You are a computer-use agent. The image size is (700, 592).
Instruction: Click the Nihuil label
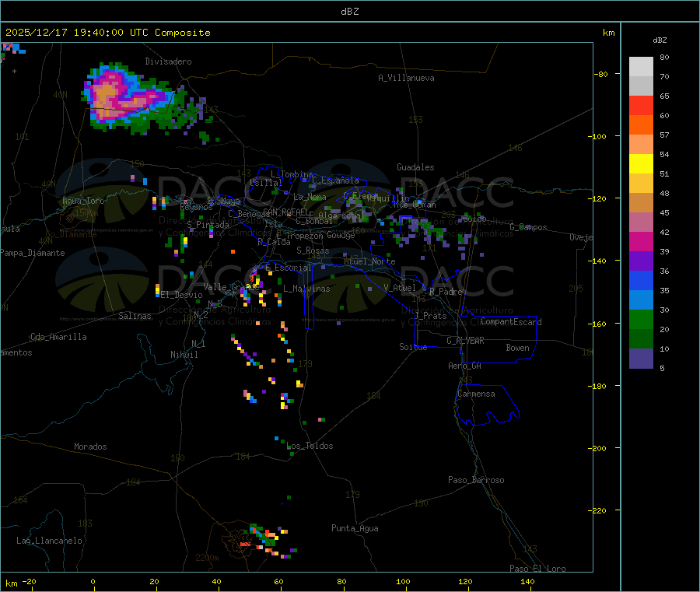point(184,355)
